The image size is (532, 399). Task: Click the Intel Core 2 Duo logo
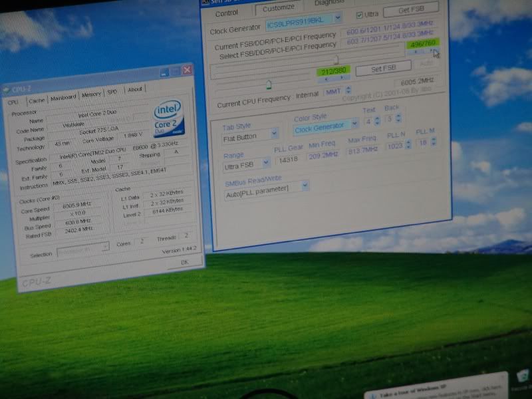[168, 118]
